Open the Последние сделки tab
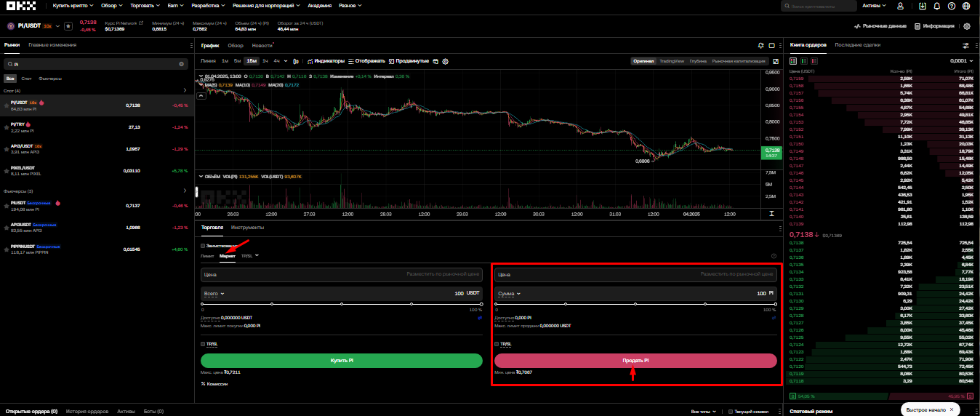This screenshot has height=416, width=980. pos(858,45)
